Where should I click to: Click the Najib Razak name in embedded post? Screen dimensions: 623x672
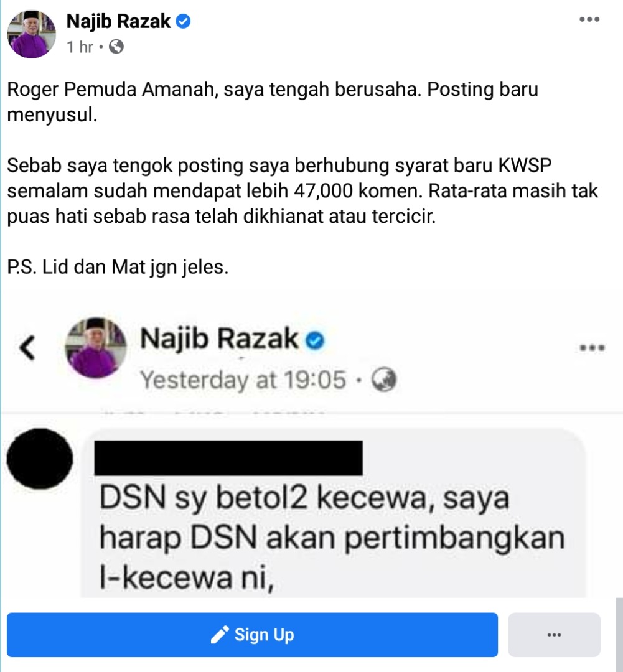pyautogui.click(x=219, y=338)
